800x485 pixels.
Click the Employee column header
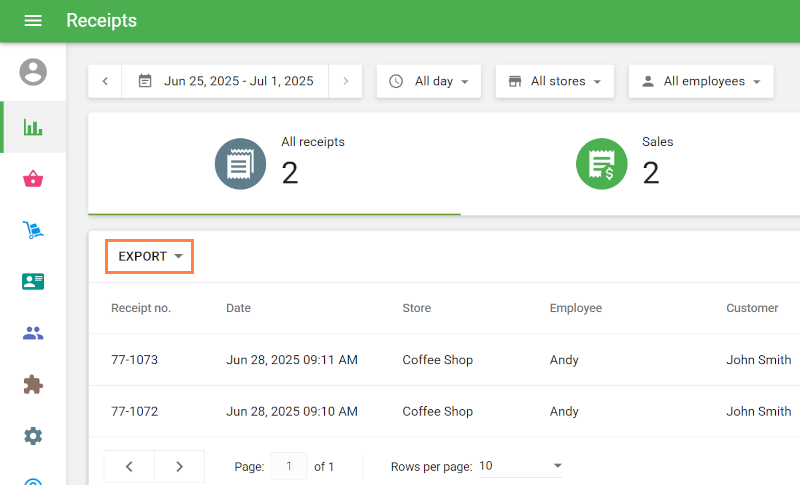576,308
